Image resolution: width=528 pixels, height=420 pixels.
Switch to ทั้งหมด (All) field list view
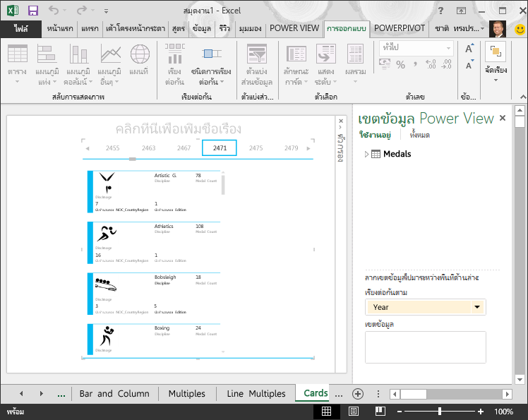click(419, 135)
